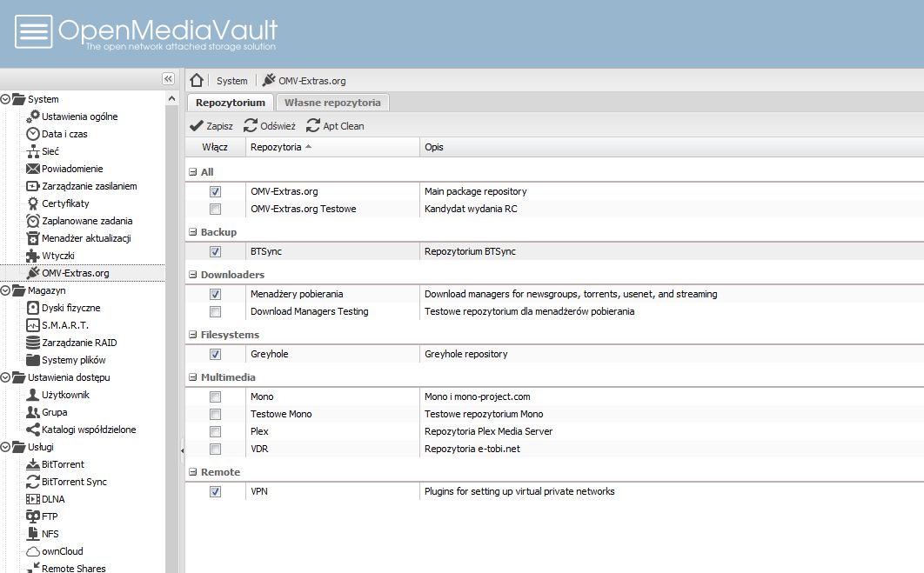
Task: Open Zarządzanie RAID stack icon
Action: (x=33, y=343)
